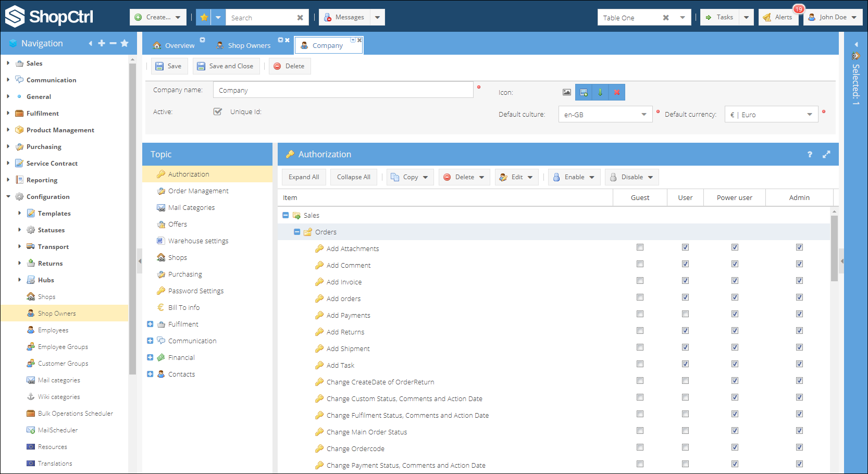Check Guest permission for Add Attachments
Viewport: 868px width, 474px height.
point(640,247)
